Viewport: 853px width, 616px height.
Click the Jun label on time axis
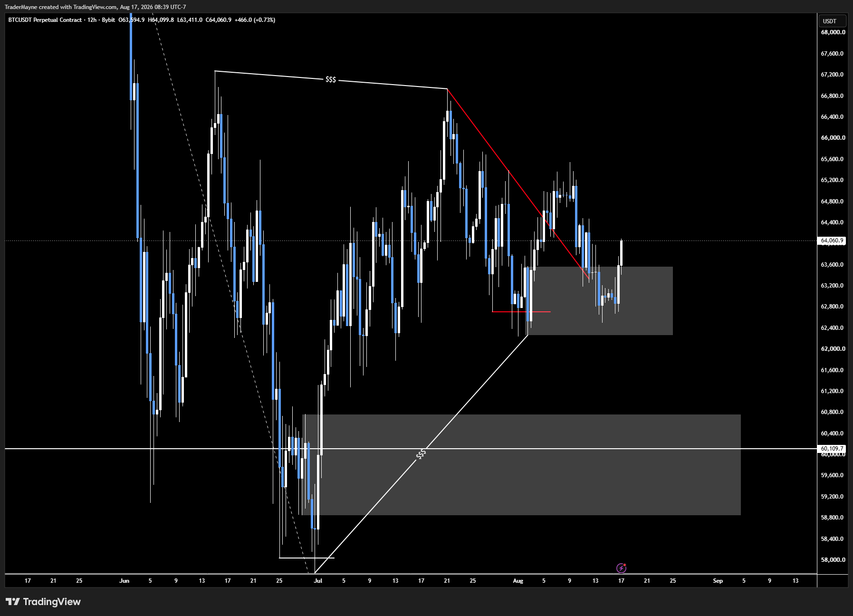coord(125,581)
